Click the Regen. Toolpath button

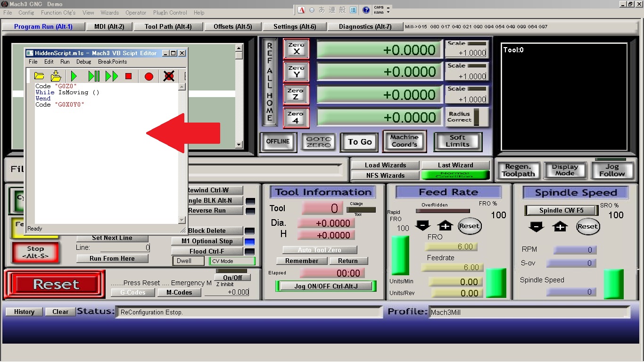(x=518, y=170)
